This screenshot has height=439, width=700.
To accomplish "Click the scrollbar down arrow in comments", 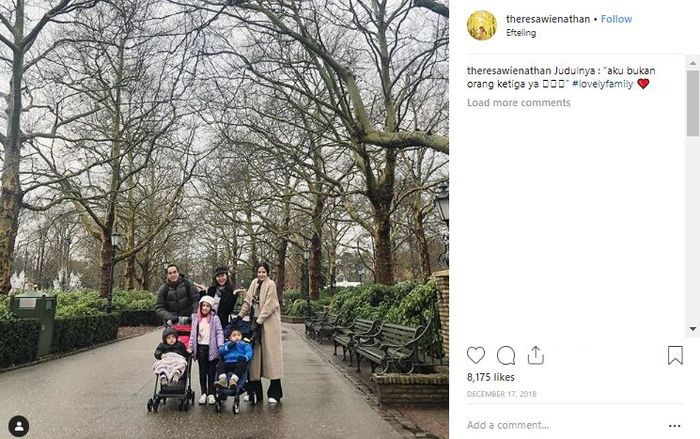I will coord(692,329).
